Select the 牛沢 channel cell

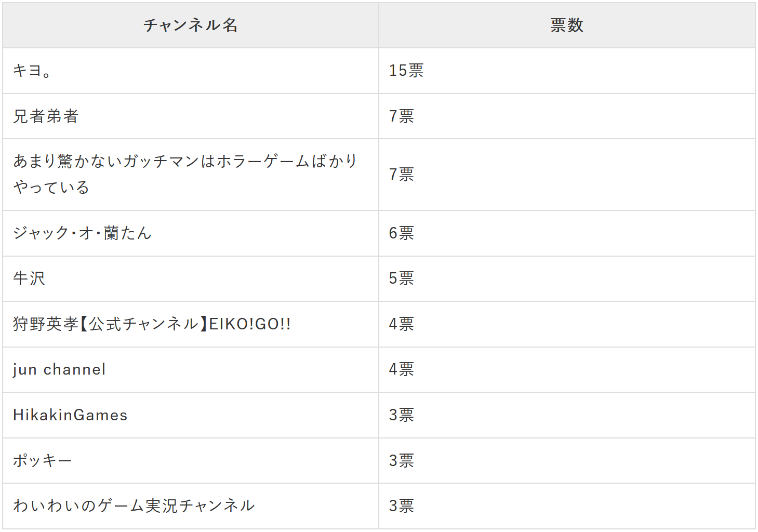(29, 278)
